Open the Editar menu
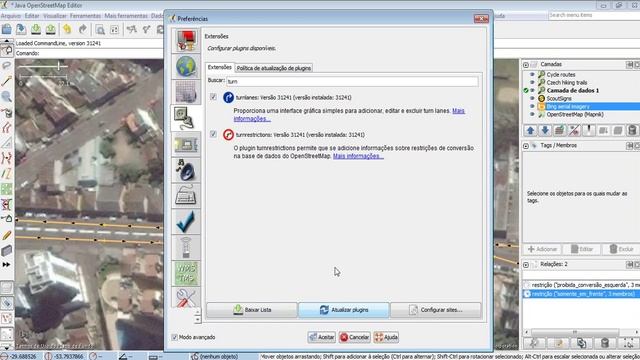This screenshot has height=360, width=640. point(32,16)
